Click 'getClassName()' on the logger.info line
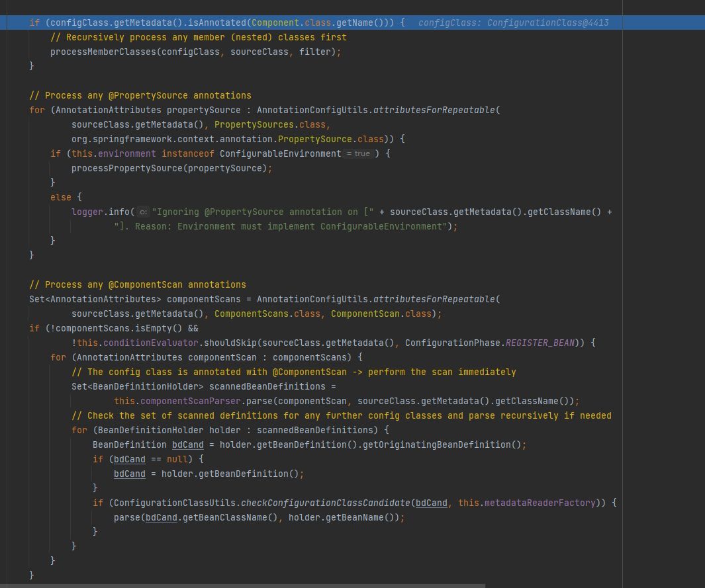This screenshot has height=588, width=705. pyautogui.click(x=564, y=212)
